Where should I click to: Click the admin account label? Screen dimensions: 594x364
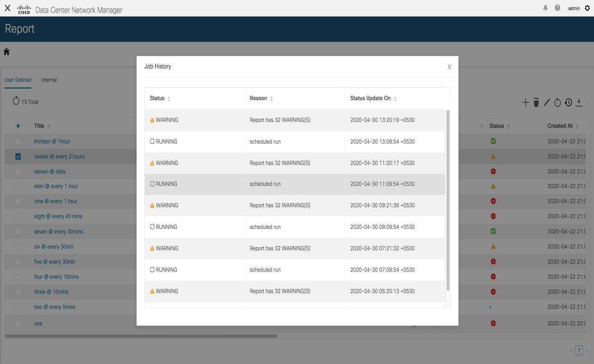[574, 8]
